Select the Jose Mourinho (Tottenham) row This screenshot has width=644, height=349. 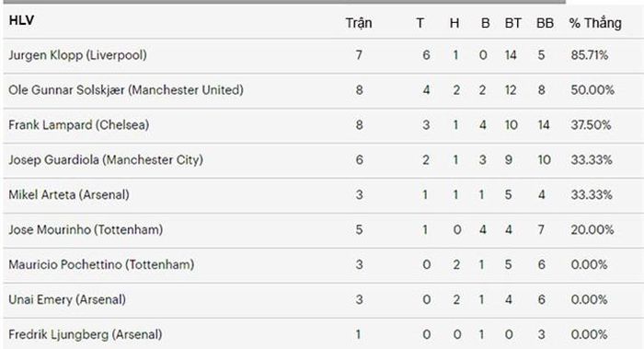tap(324, 230)
